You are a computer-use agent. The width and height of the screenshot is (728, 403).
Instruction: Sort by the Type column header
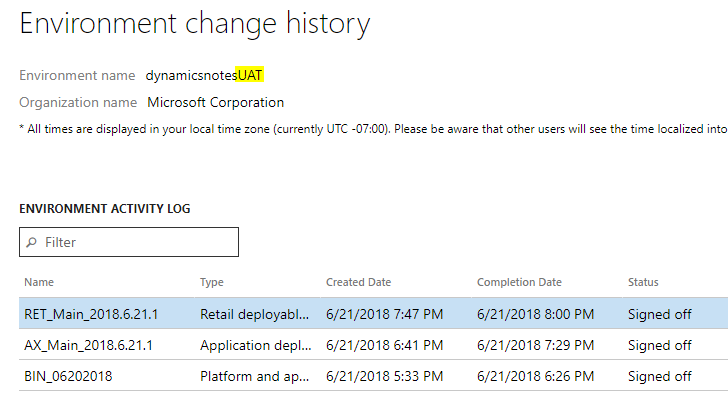[x=211, y=282]
